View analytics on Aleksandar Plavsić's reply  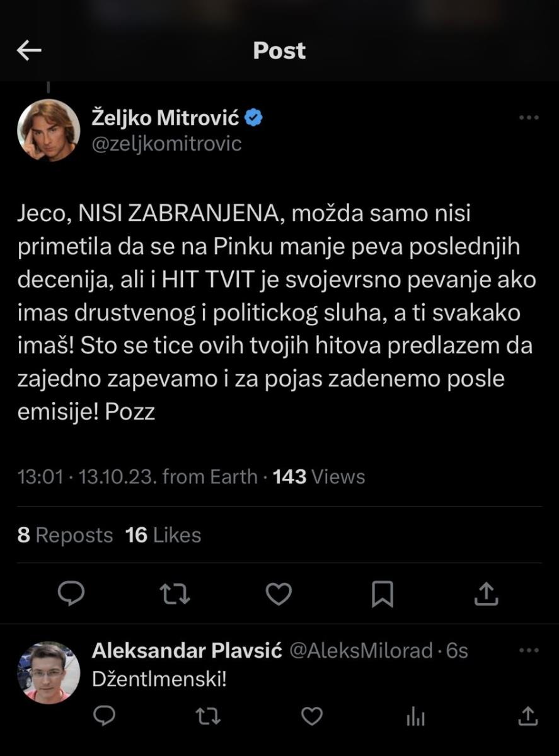pyautogui.click(x=415, y=715)
